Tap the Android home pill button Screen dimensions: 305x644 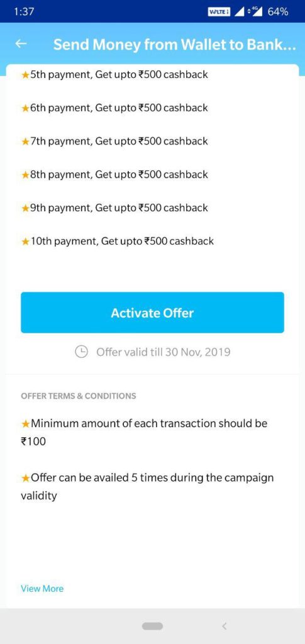(152, 626)
